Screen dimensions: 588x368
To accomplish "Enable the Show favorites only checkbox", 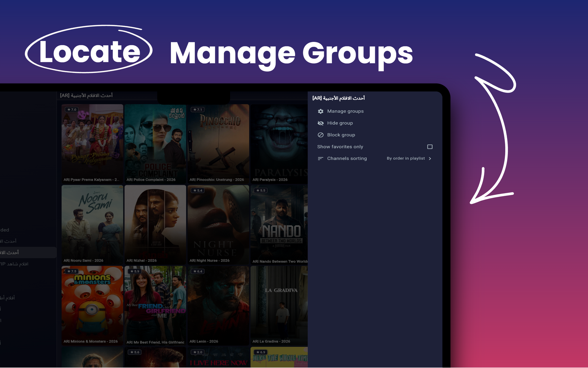I will pos(430,147).
